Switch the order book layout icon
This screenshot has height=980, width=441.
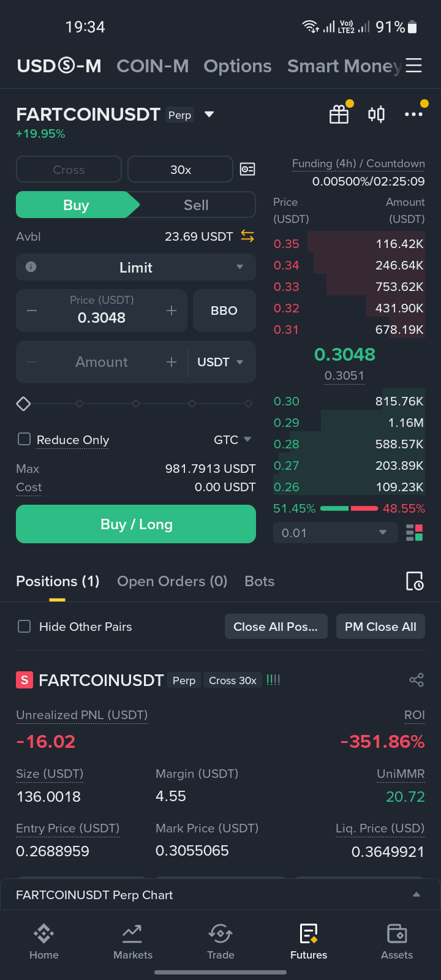415,533
